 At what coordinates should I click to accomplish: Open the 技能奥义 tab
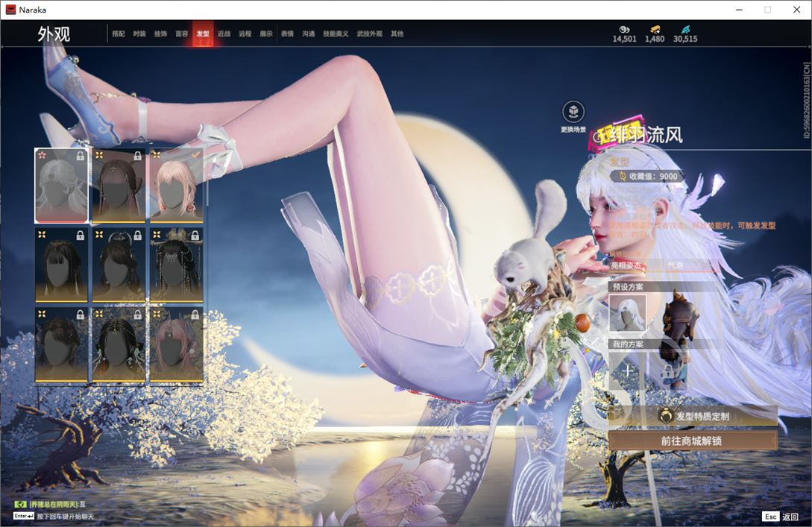[336, 34]
